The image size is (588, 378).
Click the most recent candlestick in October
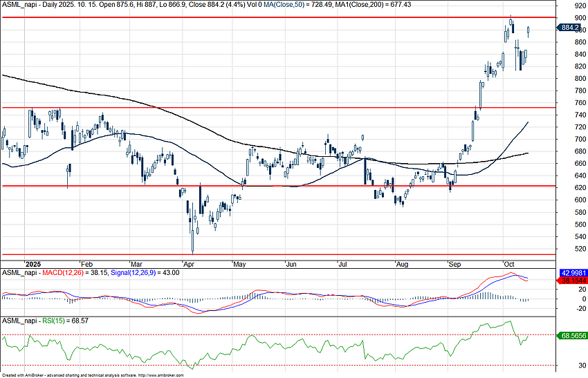[x=529, y=31]
